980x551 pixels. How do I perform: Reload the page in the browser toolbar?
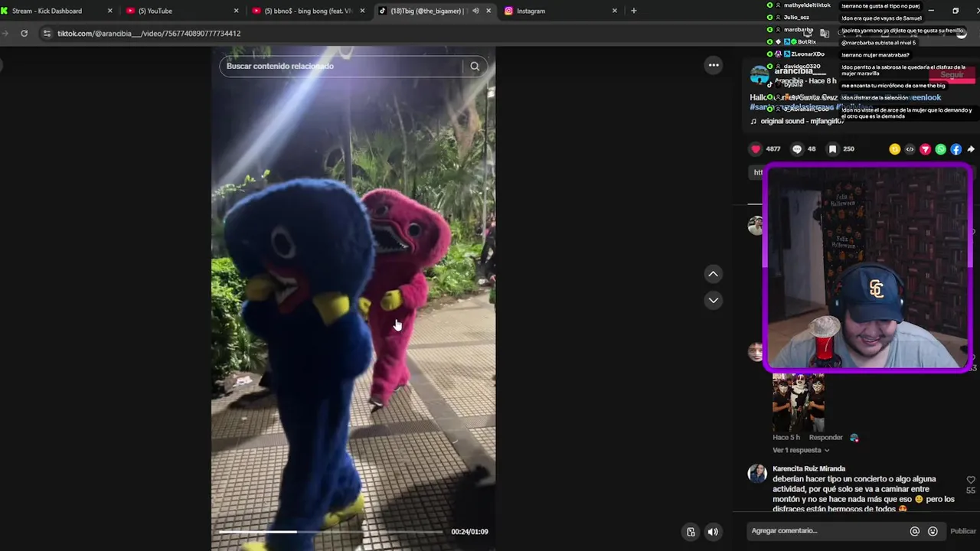click(x=24, y=34)
